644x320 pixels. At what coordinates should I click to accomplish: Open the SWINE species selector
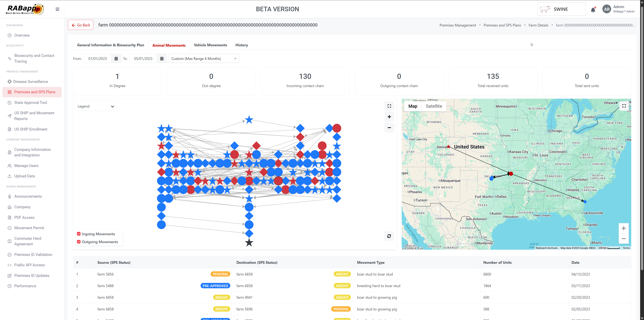click(561, 9)
